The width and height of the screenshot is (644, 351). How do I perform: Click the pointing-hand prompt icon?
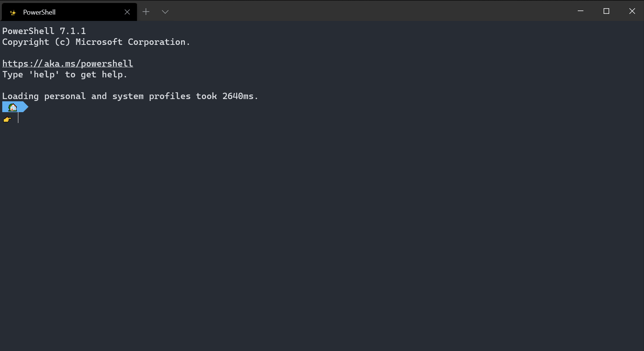pos(7,119)
